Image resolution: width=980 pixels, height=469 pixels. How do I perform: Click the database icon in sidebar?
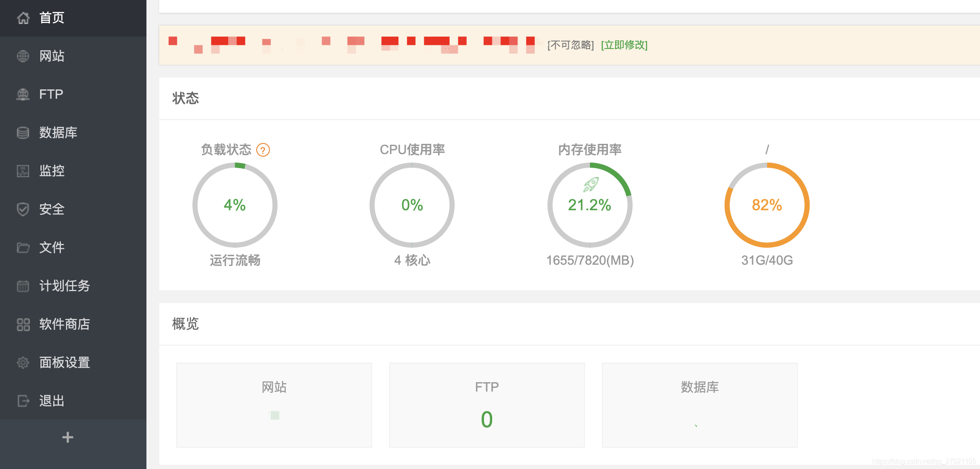click(23, 133)
